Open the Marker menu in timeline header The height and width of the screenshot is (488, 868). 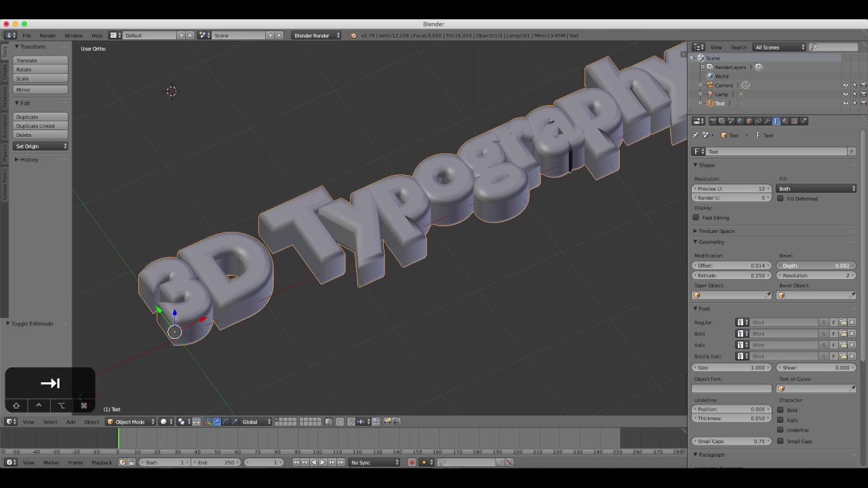click(52, 462)
